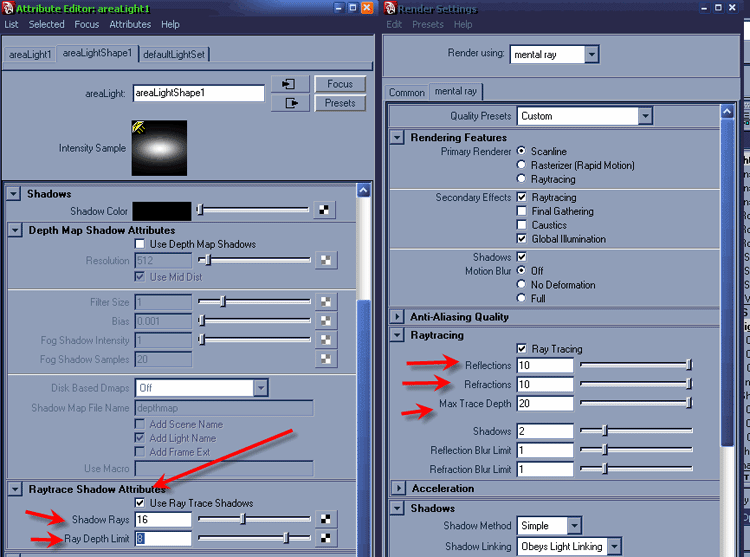Screen dimensions: 750x557
Task: Click the Shadow Rays map checker icon
Action: 326,520
